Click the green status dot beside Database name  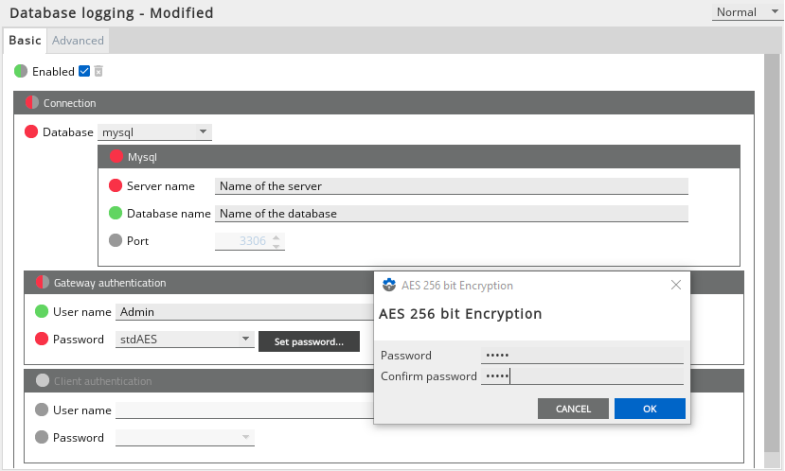click(115, 213)
